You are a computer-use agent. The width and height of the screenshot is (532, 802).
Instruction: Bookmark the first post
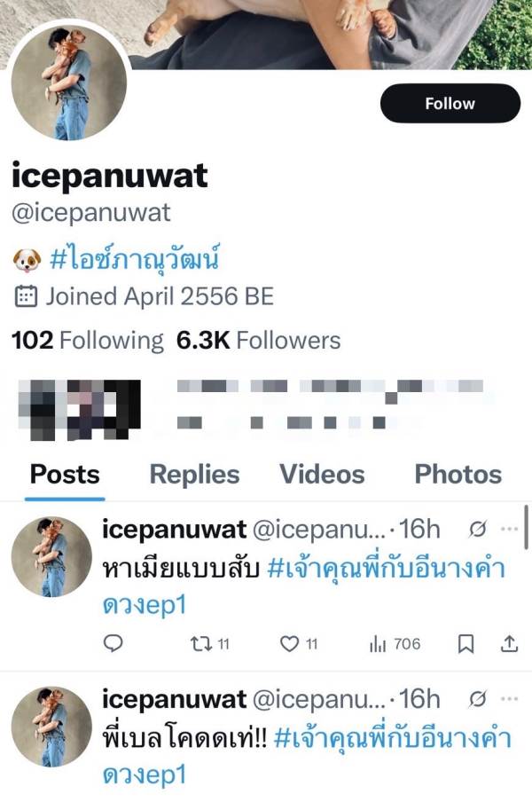(x=465, y=644)
